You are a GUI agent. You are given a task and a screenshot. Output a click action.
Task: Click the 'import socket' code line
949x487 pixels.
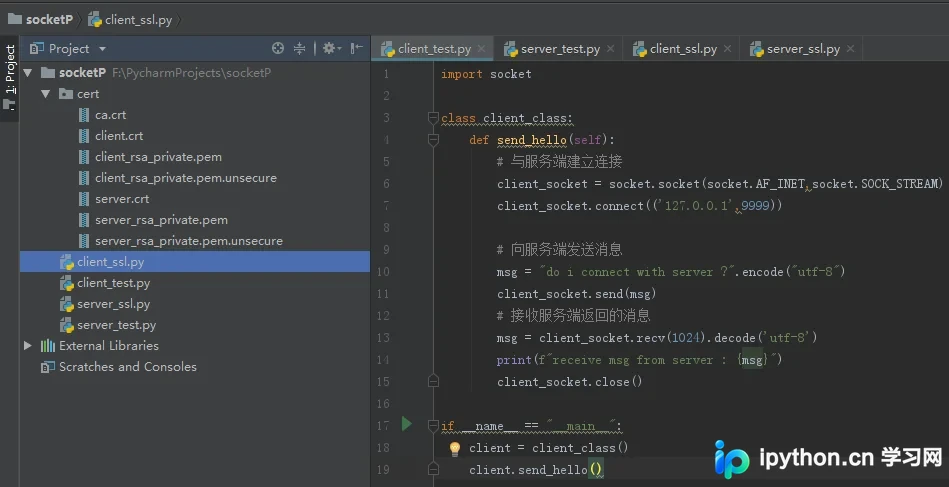coord(486,74)
